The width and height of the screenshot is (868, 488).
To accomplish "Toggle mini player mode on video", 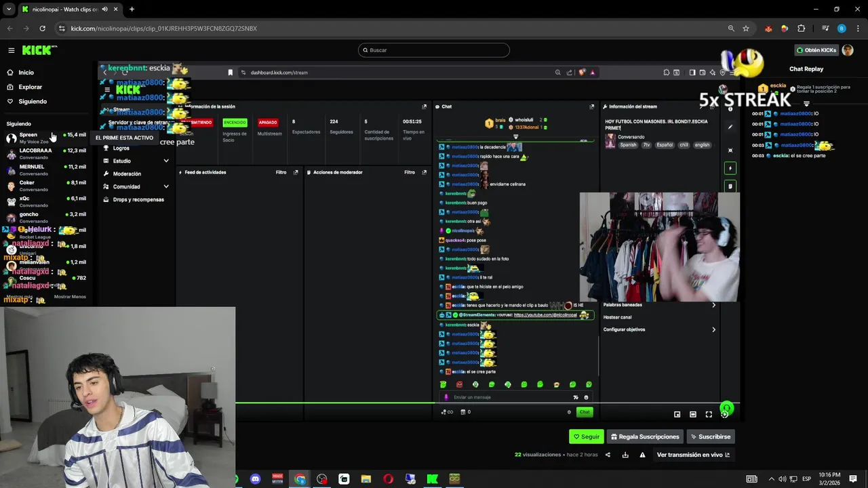I will click(x=677, y=414).
